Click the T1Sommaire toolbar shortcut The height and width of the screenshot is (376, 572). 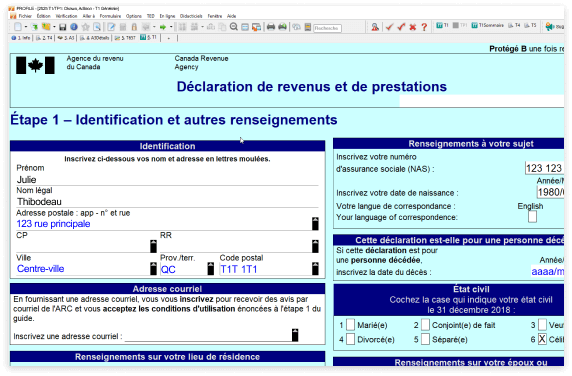487,25
